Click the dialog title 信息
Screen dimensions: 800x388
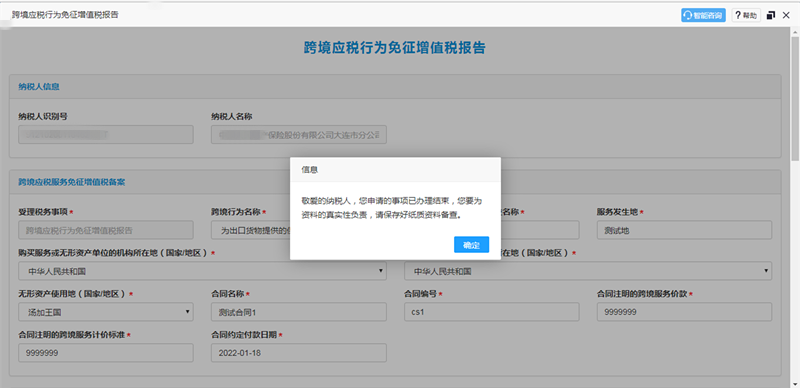click(310, 170)
